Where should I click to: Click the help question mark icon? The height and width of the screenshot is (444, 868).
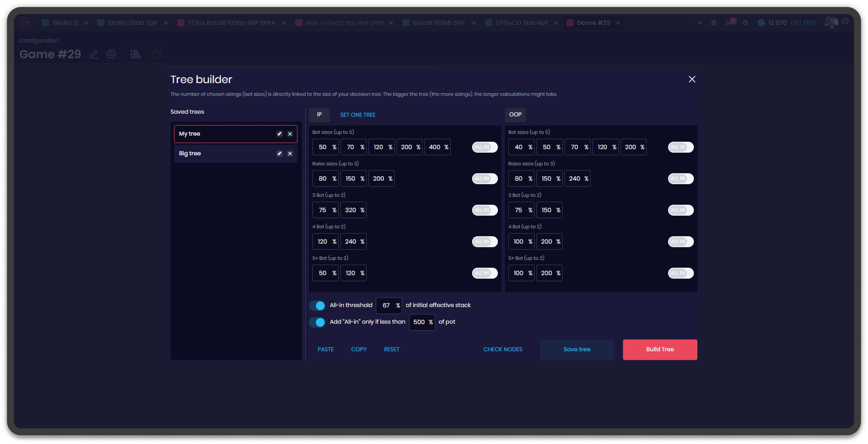(745, 23)
